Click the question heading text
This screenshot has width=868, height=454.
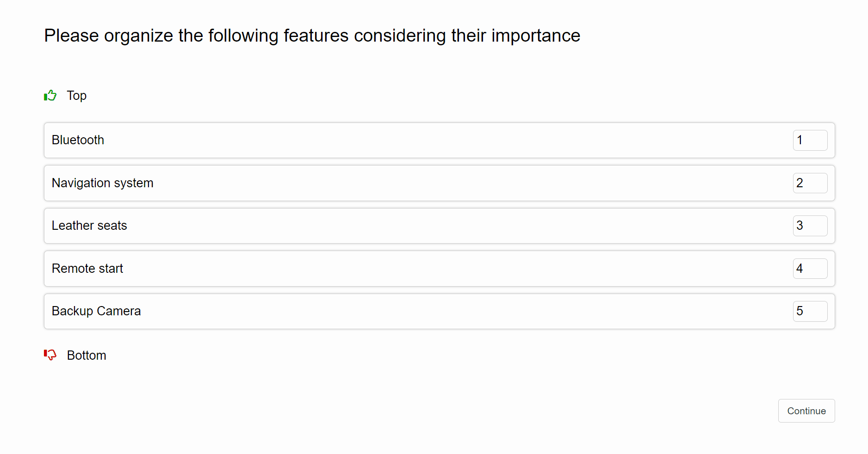(x=312, y=36)
